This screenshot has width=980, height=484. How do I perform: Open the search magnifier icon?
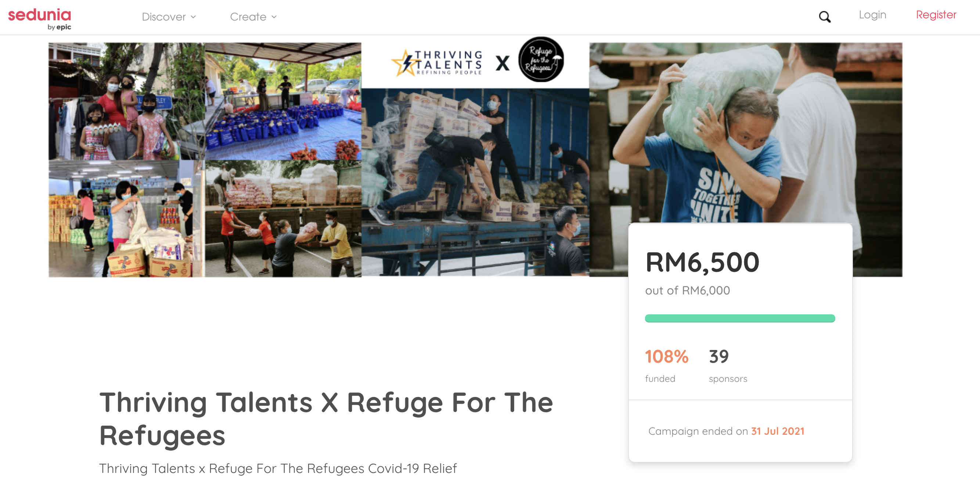click(x=824, y=17)
